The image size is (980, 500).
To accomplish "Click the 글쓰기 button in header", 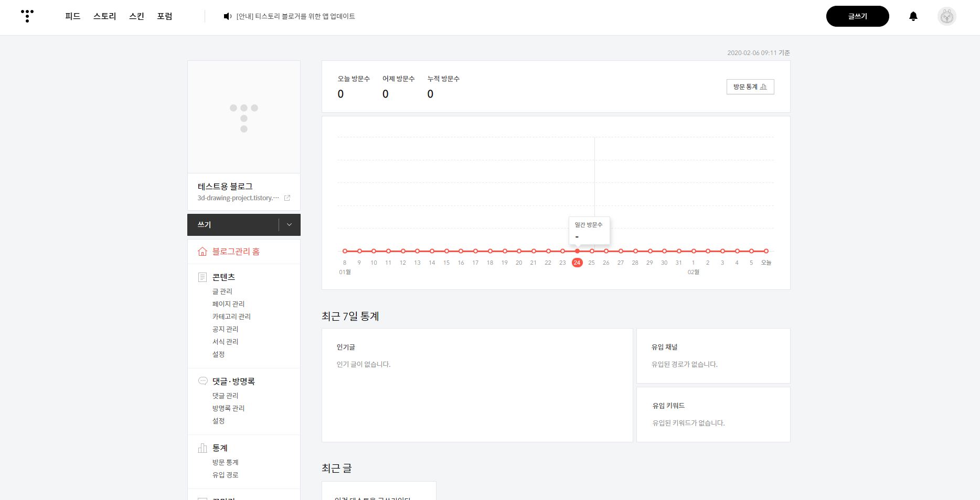I will tap(857, 16).
